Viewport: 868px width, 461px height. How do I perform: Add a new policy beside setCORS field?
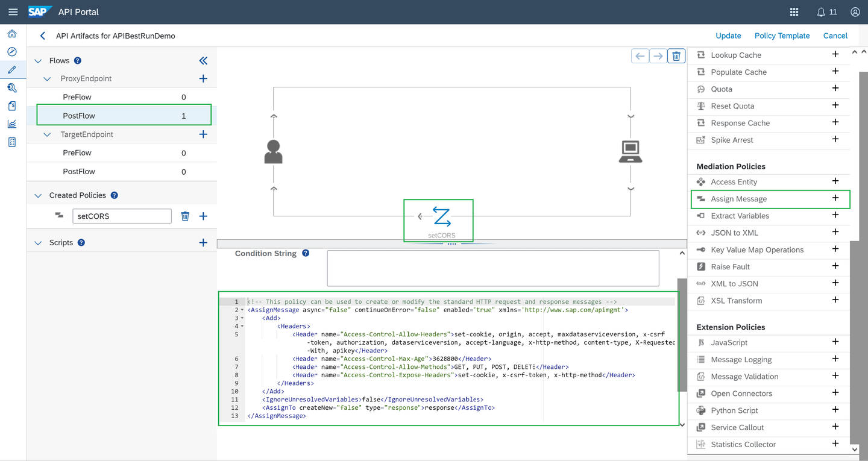[x=203, y=216]
